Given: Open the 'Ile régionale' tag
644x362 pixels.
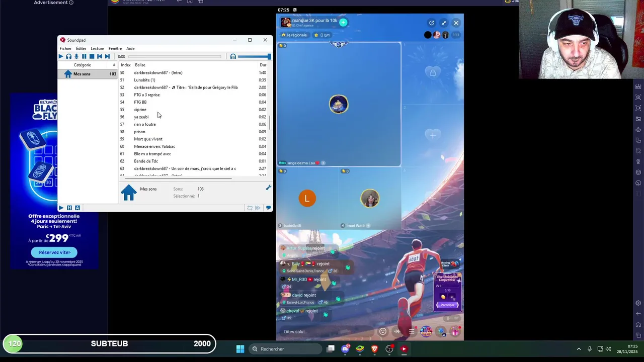Looking at the screenshot, I should 294,35.
